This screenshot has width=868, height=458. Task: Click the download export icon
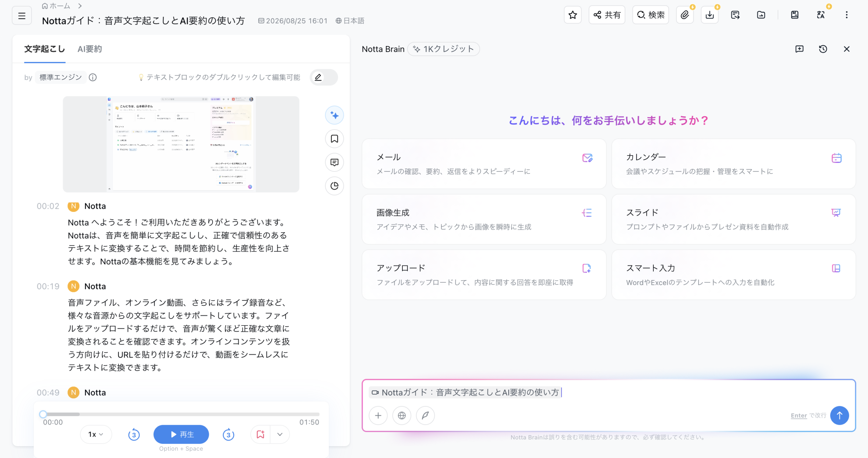tap(710, 15)
